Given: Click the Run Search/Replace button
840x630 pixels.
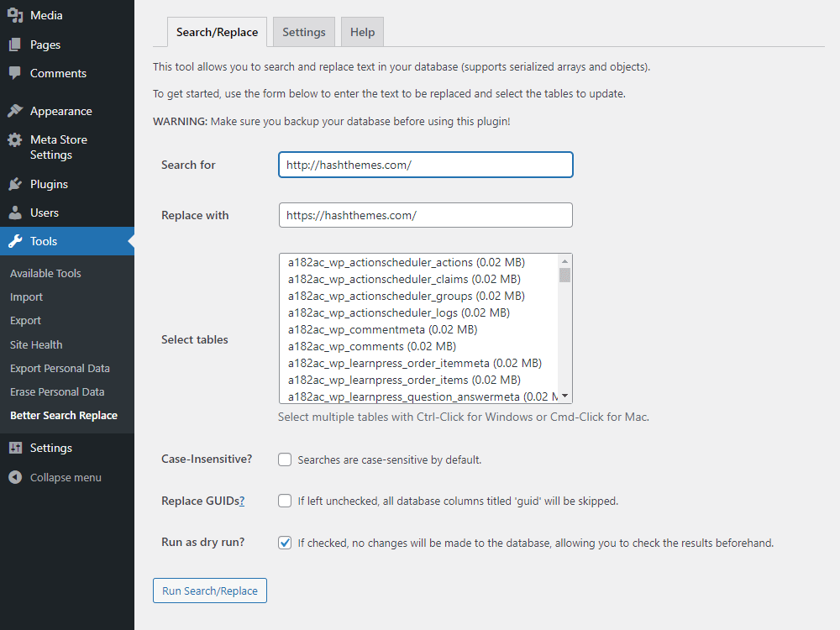Looking at the screenshot, I should [x=209, y=591].
